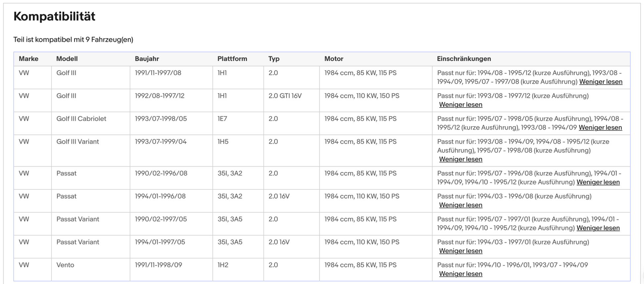644x284 pixels.
Task: Click 'Weniger lesen' in the Vento row
Action: pos(460,274)
